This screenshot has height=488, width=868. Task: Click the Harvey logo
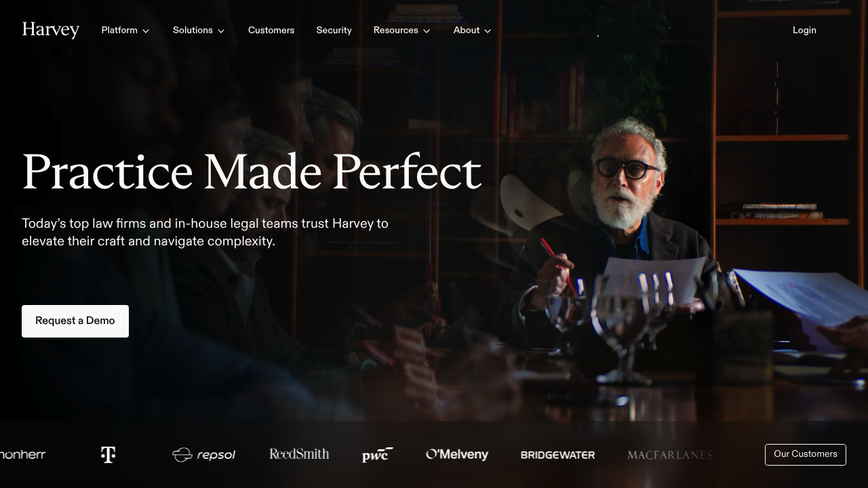pos(51,30)
